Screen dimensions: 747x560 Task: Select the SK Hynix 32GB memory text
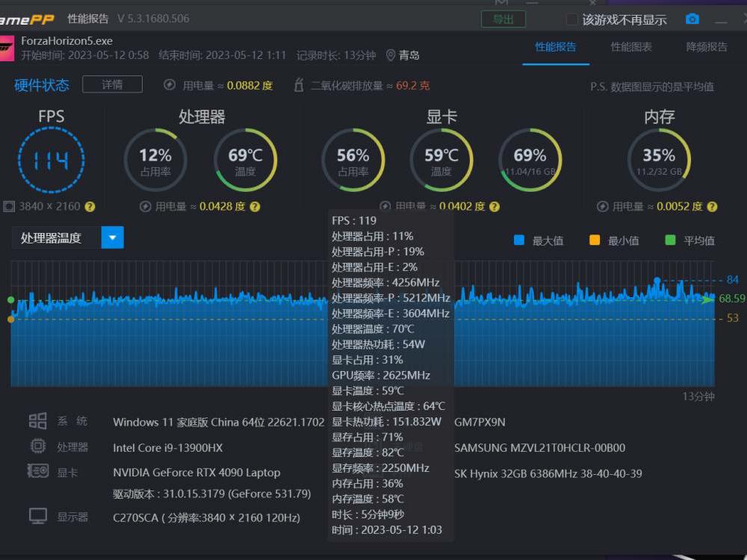click(548, 474)
